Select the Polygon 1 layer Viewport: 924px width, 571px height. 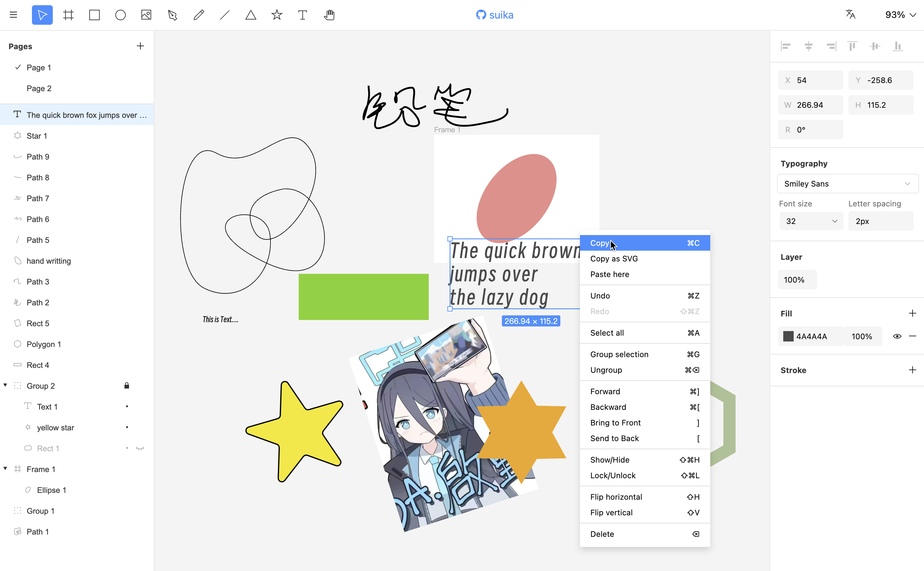click(77, 344)
